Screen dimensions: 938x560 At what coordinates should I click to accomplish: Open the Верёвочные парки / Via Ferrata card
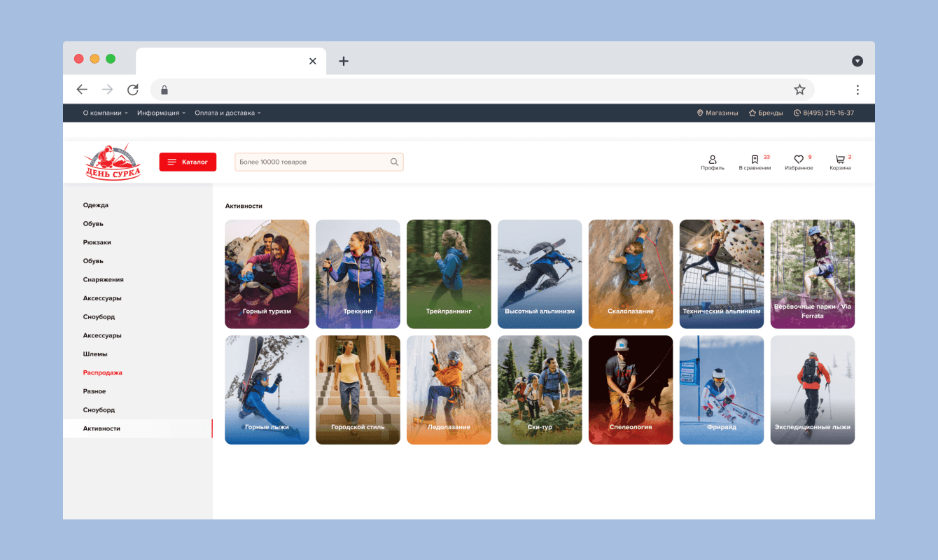[813, 274]
